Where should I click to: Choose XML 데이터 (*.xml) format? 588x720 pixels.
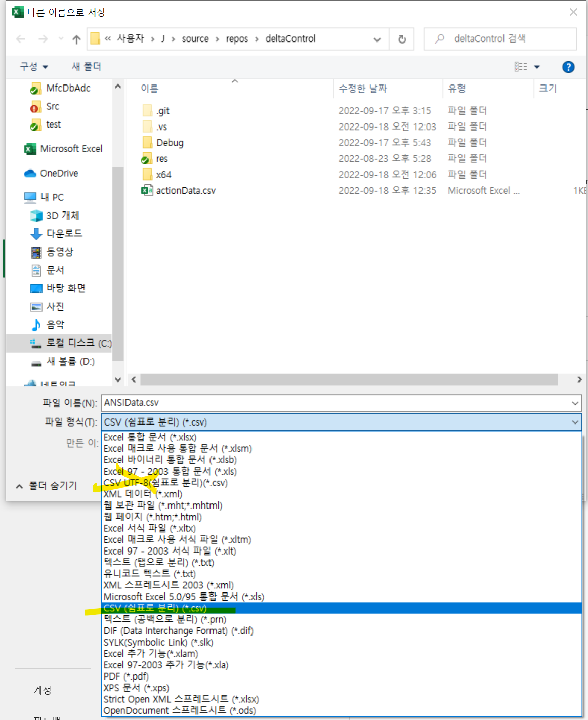tap(342, 494)
